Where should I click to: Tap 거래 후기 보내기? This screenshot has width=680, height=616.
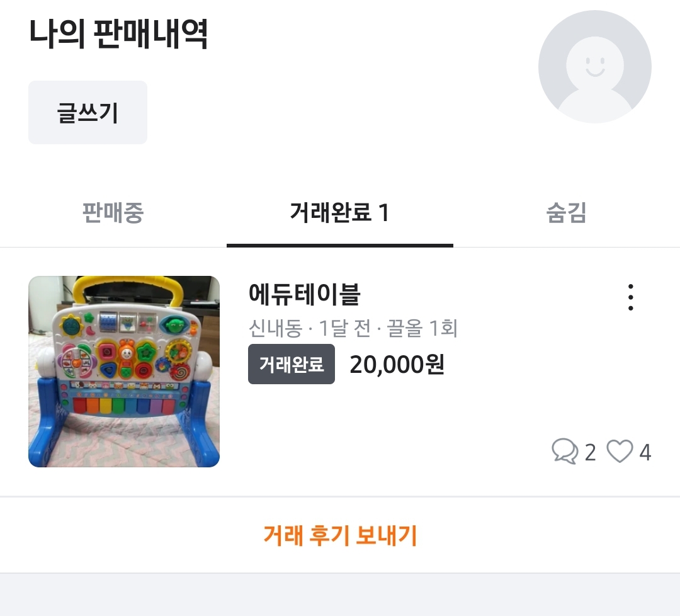click(340, 535)
